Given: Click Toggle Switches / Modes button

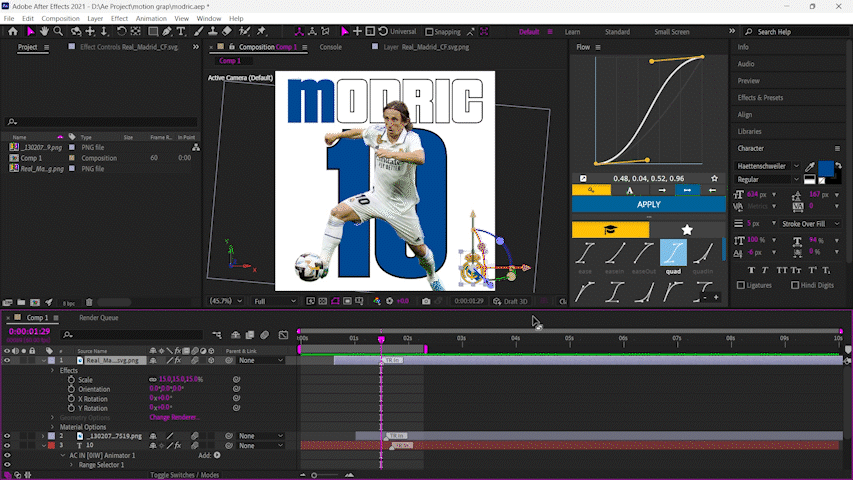Looking at the screenshot, I should click(x=184, y=475).
